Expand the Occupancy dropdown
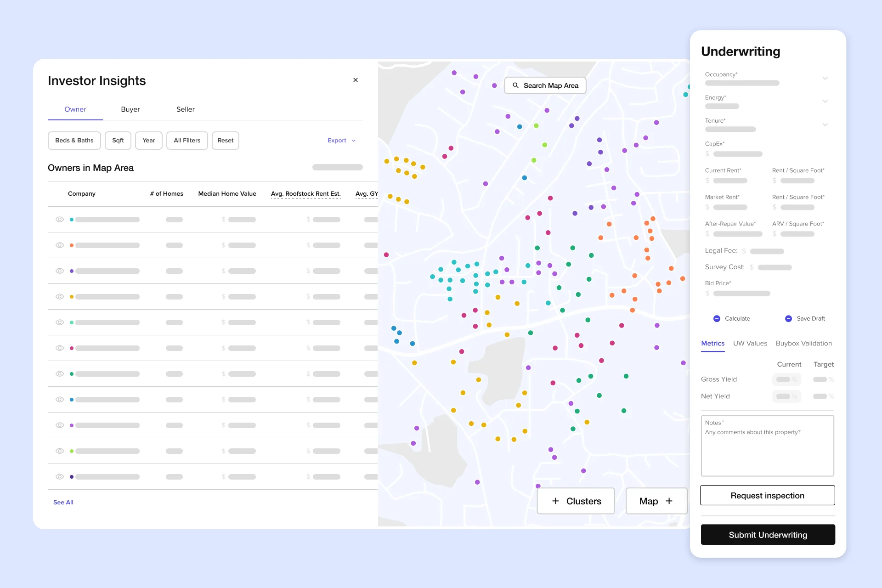This screenshot has height=588, width=882. (825, 79)
